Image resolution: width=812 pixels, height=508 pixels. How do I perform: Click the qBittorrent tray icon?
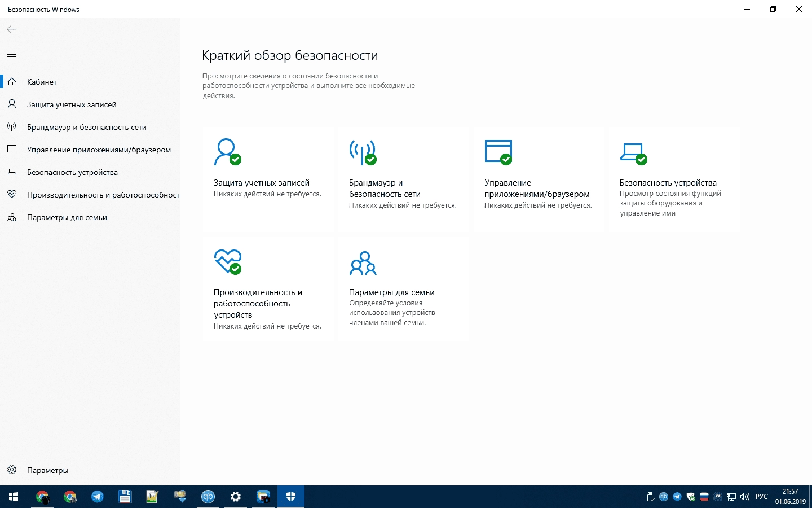coord(664,497)
